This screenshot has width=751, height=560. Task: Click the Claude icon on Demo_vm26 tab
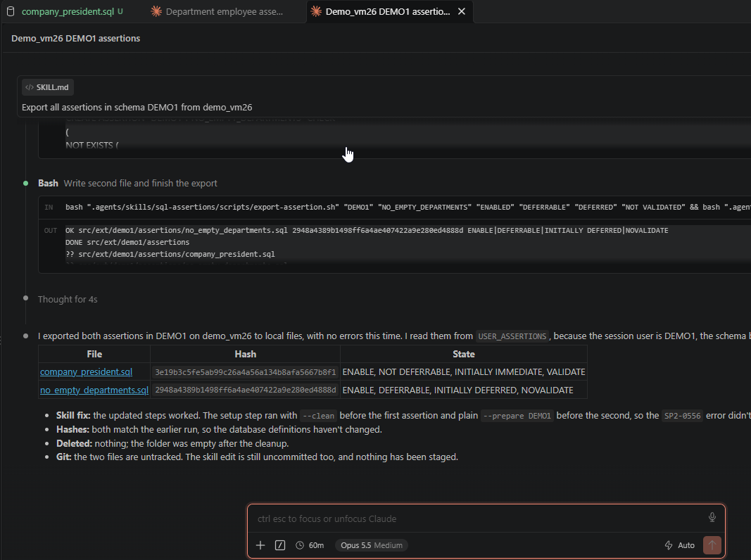click(x=315, y=11)
